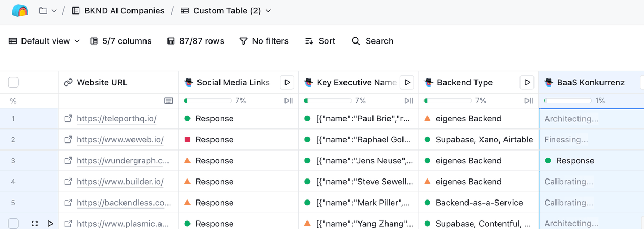
Task: Toggle the checkbox on the plasmic row
Action: [13, 224]
